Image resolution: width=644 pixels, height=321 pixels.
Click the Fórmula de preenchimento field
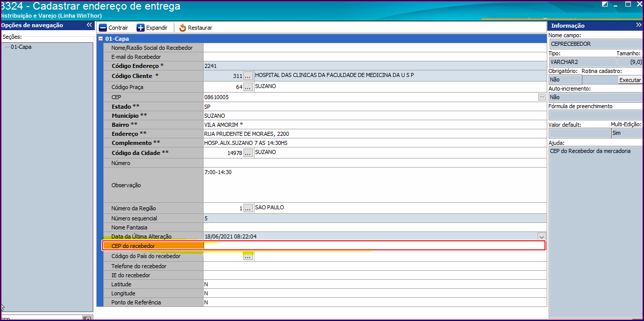(x=595, y=115)
